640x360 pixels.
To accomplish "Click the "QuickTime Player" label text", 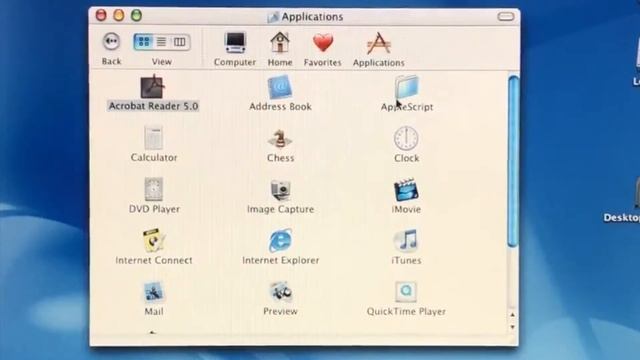I will pos(406,311).
